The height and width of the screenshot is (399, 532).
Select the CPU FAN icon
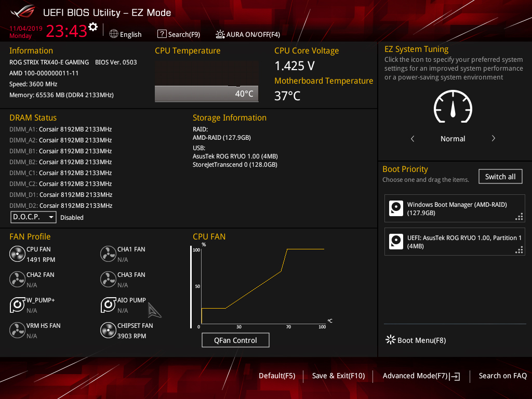17,254
